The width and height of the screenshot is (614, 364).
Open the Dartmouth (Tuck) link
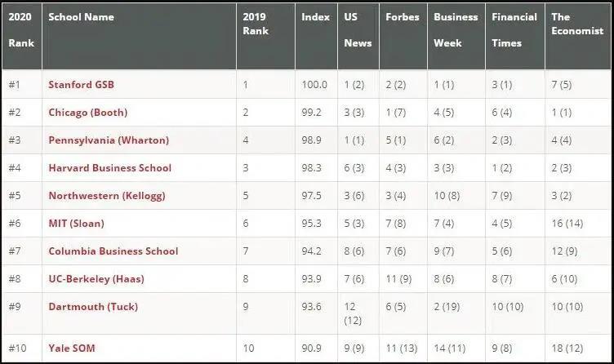(x=93, y=306)
